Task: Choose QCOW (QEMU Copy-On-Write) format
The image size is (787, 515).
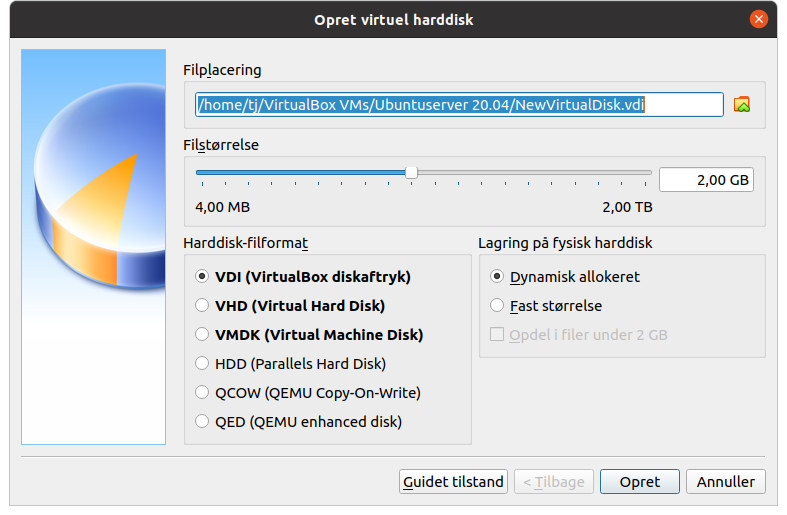Action: point(308,393)
